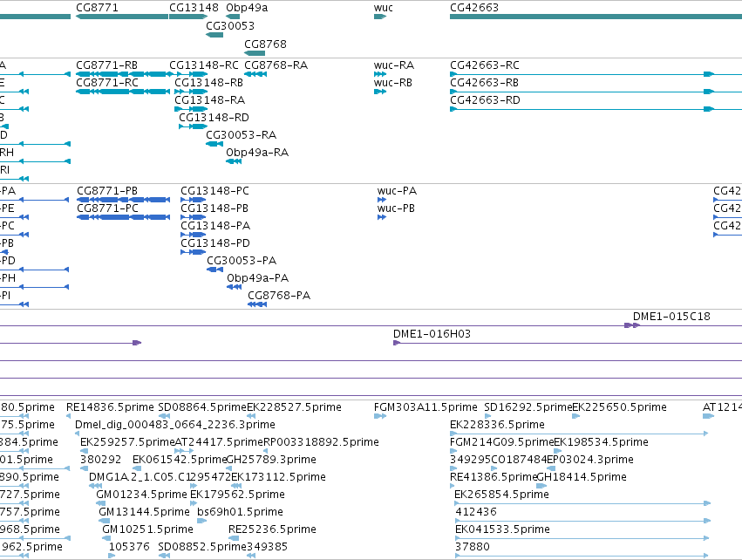Select EST EK061542.5prime
The width and height of the screenshot is (742, 560).
point(180,460)
